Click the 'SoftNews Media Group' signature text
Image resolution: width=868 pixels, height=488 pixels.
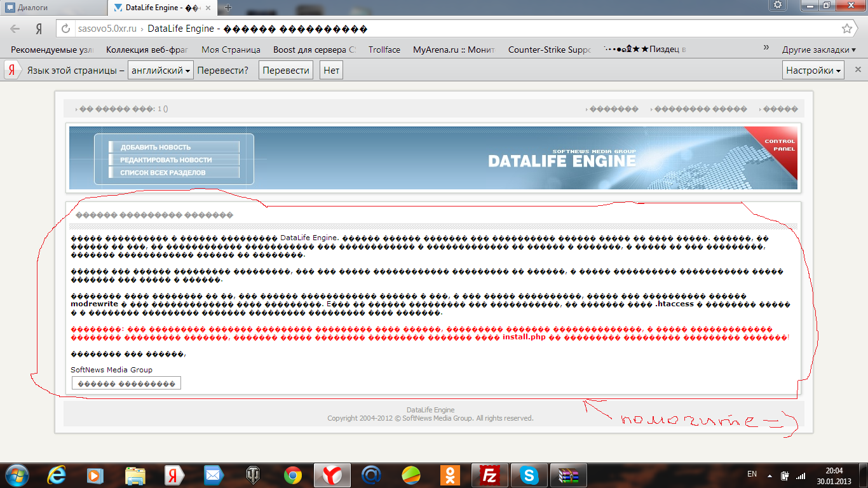tap(111, 370)
